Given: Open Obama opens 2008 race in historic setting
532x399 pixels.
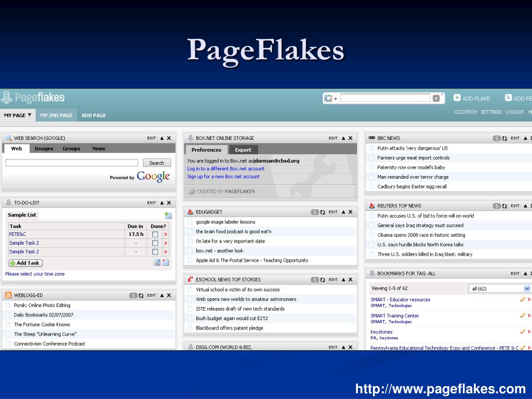Looking at the screenshot, I should [421, 235].
